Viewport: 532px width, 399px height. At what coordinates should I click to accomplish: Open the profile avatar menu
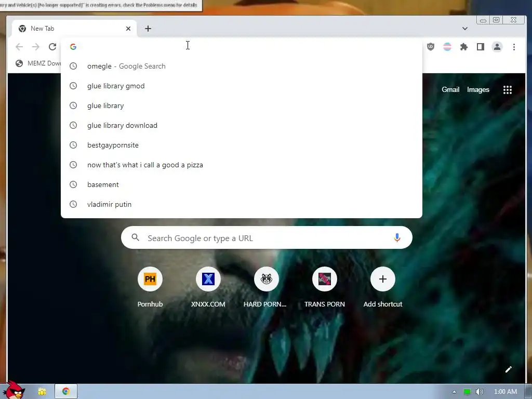(x=497, y=47)
